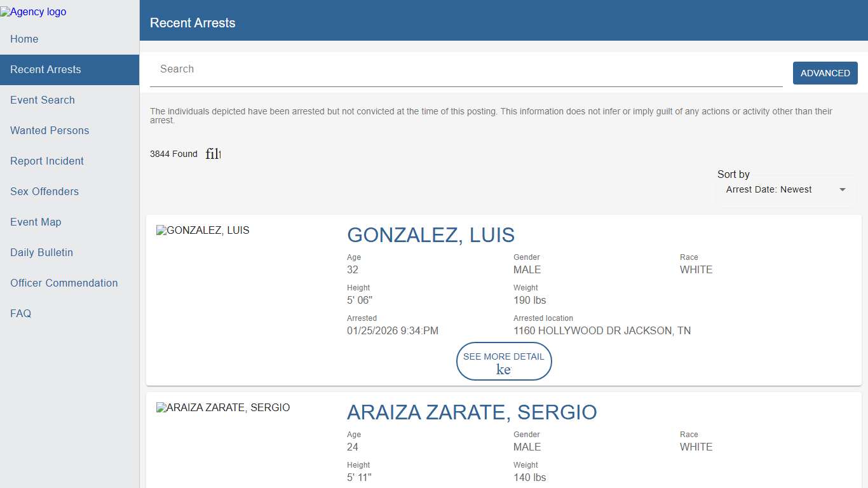868x488 pixels.
Task: Open the FAQ page
Action: click(20, 313)
